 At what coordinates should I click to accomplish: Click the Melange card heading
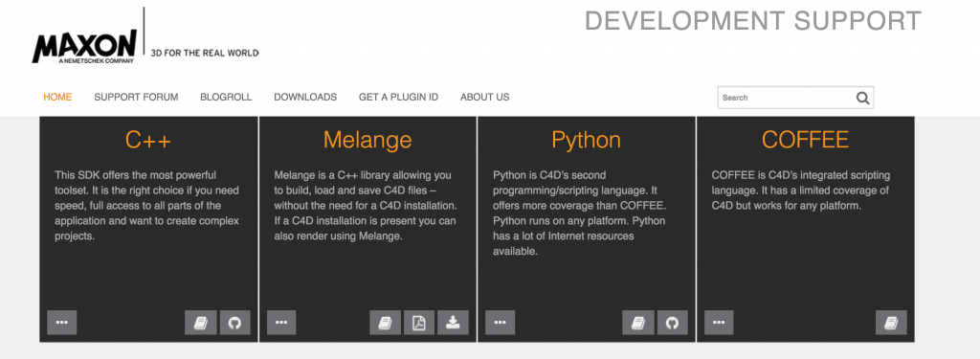(x=367, y=140)
